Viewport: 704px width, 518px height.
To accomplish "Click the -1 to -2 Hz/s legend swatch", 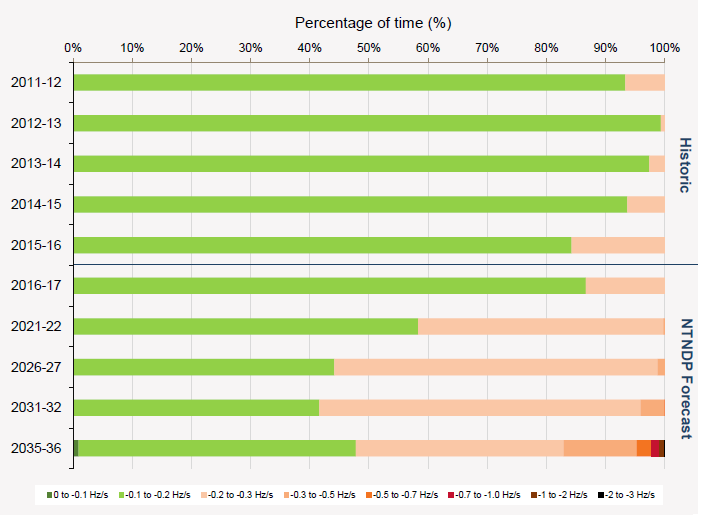I will coord(533,495).
